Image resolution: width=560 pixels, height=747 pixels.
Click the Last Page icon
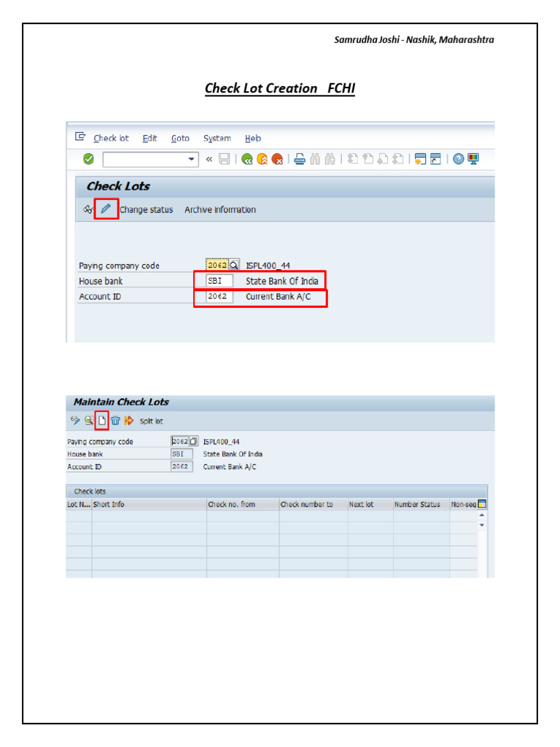point(398,158)
